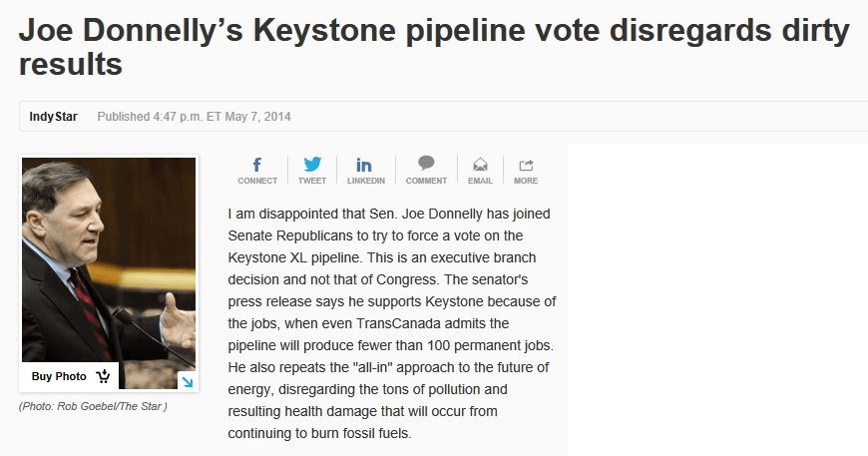Click the CONNECT text label
The height and width of the screenshot is (456, 868).
[x=257, y=181]
